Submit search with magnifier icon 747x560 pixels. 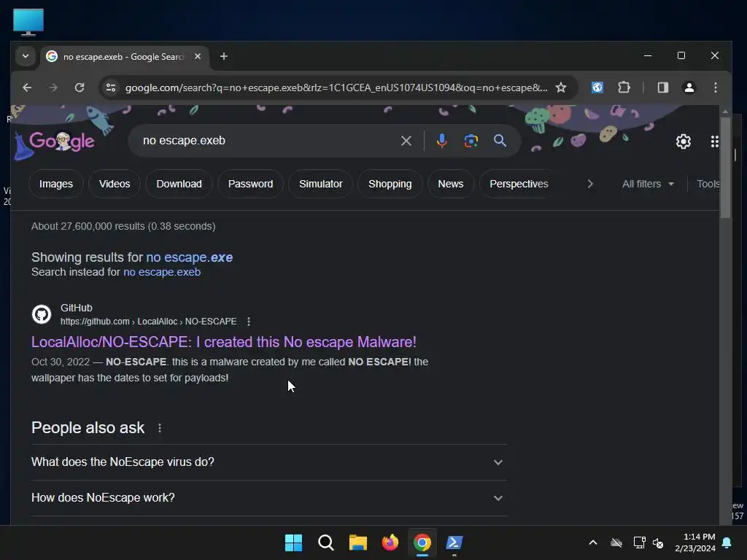[x=500, y=141]
